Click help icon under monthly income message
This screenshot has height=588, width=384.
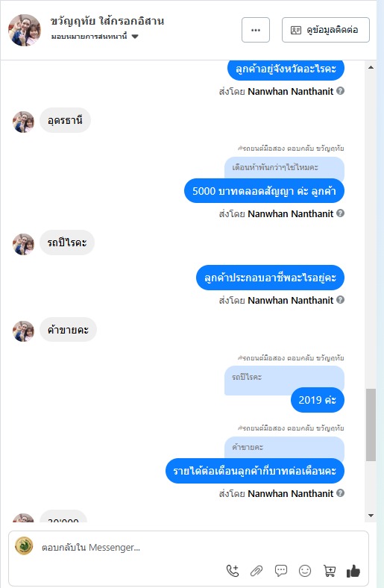[x=340, y=492]
